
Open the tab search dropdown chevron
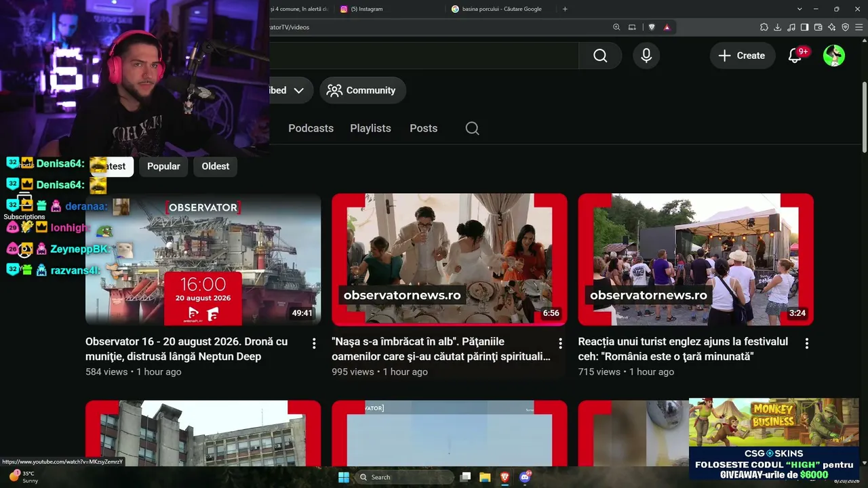(x=800, y=9)
